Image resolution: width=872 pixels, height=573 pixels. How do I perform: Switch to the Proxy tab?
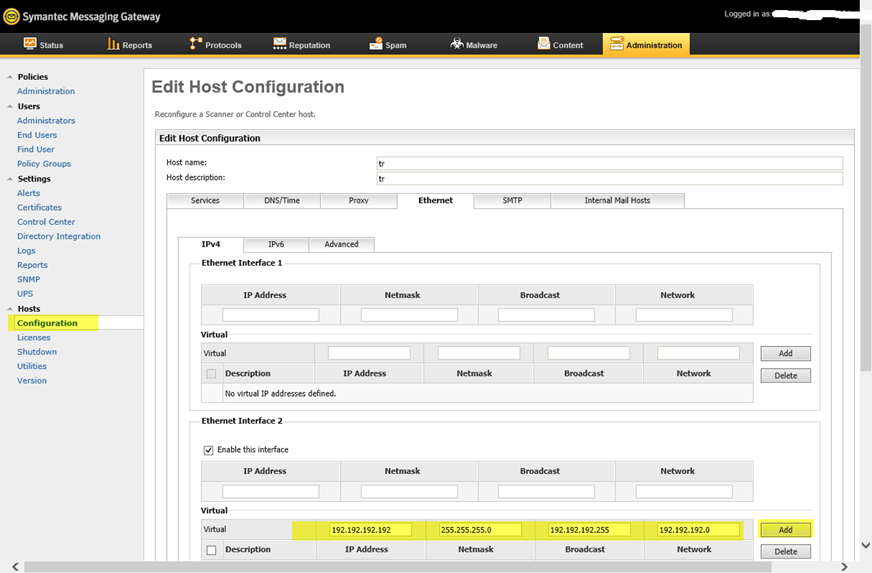tap(359, 200)
